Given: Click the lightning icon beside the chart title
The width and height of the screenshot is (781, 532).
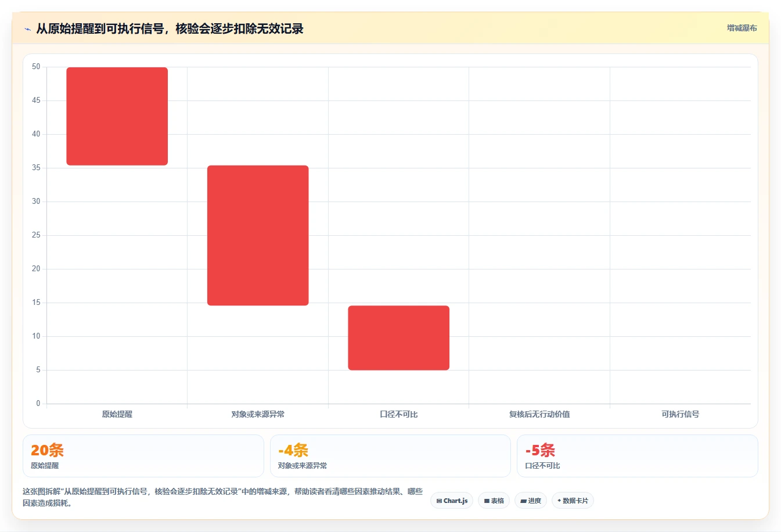Looking at the screenshot, I should (x=28, y=29).
